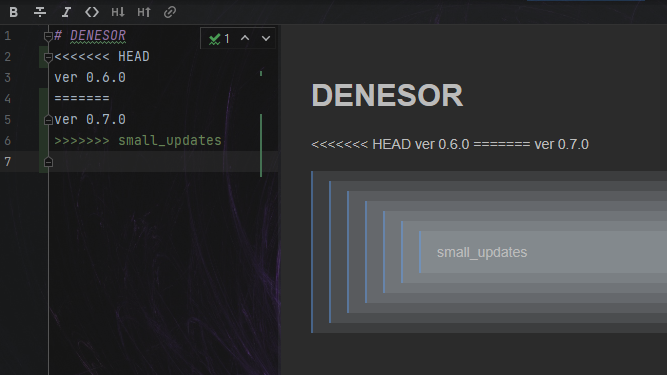Place the cursor on 'ver 0.7.0' editor line

pyautogui.click(x=90, y=119)
